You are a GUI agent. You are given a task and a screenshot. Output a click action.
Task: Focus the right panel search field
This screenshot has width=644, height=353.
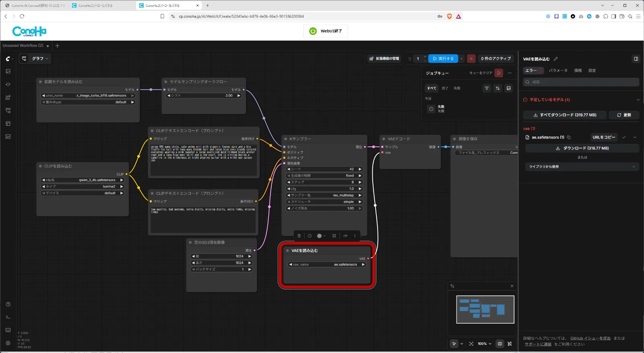point(581,82)
